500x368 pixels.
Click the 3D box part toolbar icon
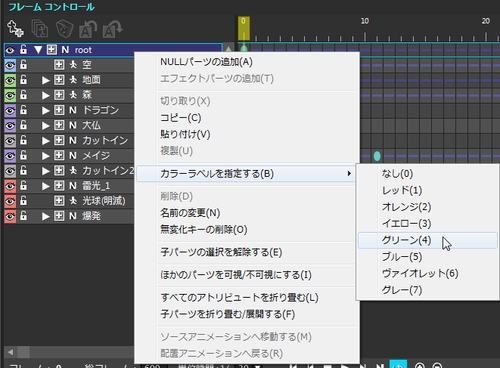[x=64, y=28]
